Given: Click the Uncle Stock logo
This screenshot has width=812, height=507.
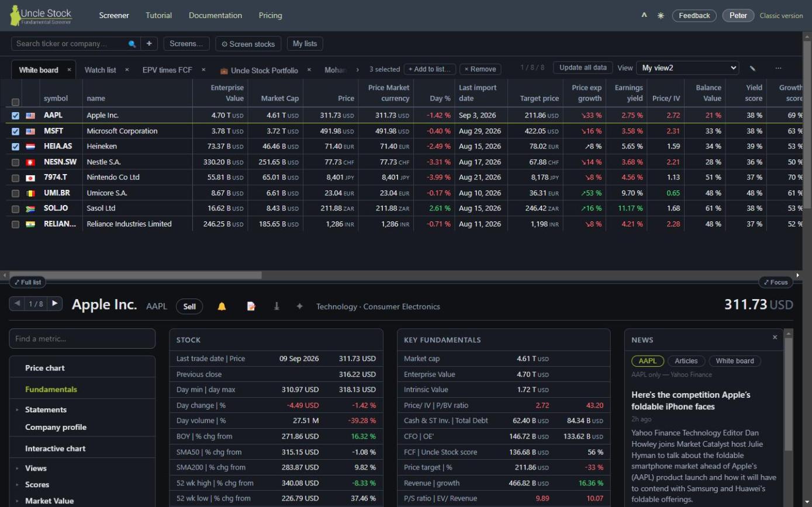Looking at the screenshot, I should [41, 16].
